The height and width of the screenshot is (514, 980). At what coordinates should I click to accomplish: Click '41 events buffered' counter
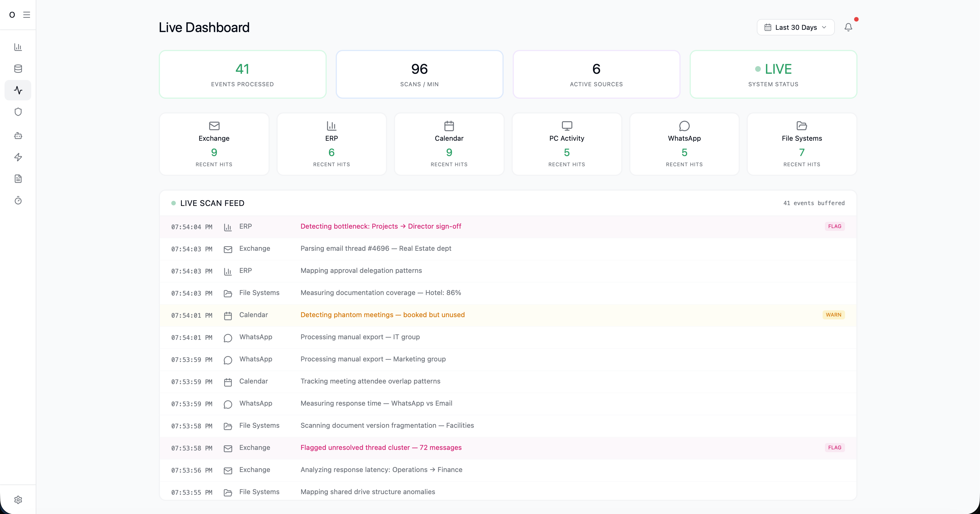[814, 203]
